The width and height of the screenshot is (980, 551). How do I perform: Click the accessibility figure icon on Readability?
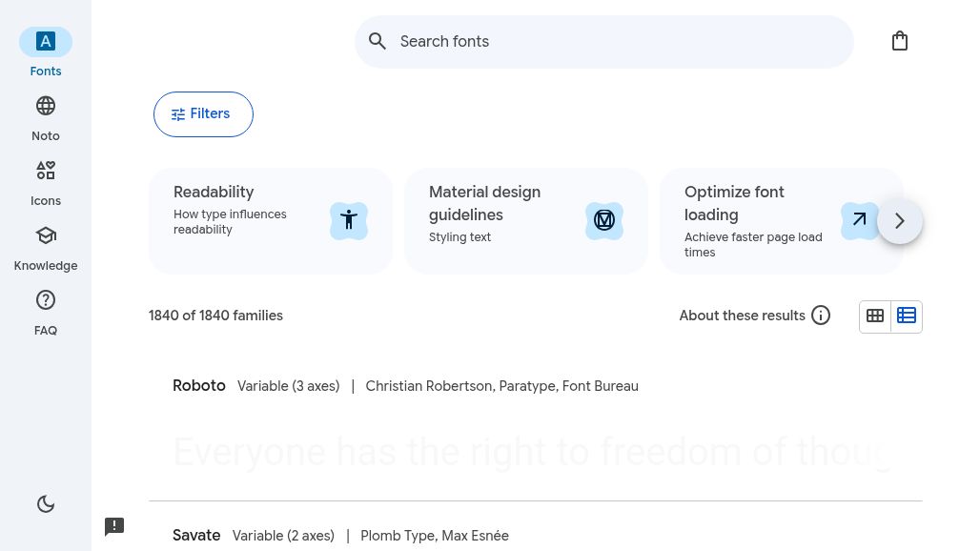coord(349,220)
